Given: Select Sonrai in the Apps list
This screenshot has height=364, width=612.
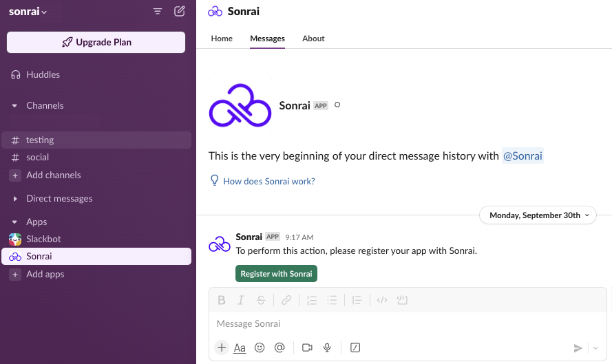Looking at the screenshot, I should point(96,257).
